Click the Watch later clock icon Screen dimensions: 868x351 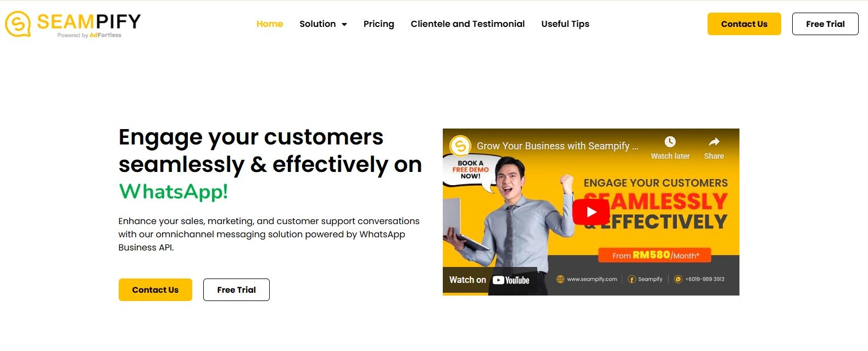pos(670,142)
